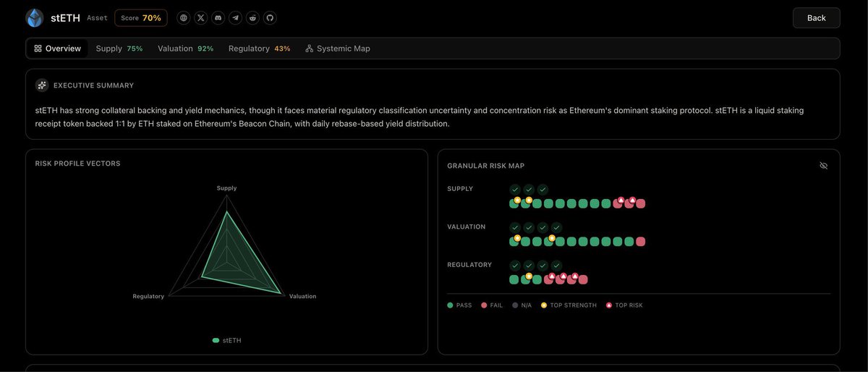Open the X (Twitter) profile icon

point(201,17)
